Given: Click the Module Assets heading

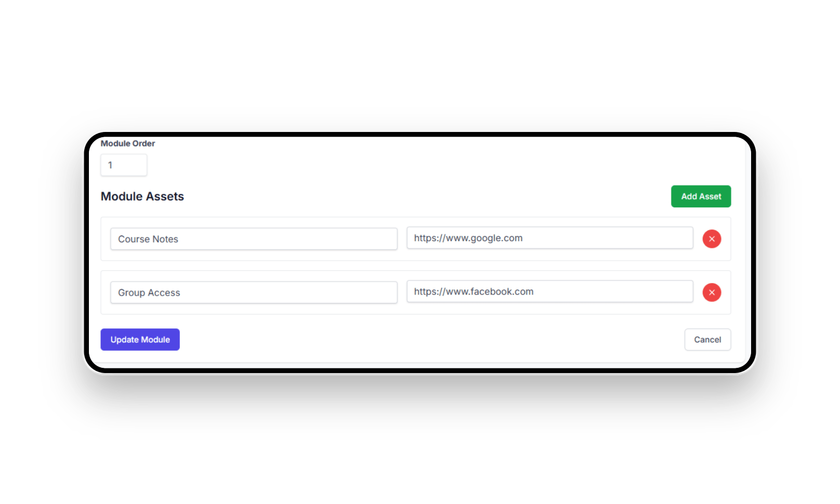Looking at the screenshot, I should coord(142,196).
